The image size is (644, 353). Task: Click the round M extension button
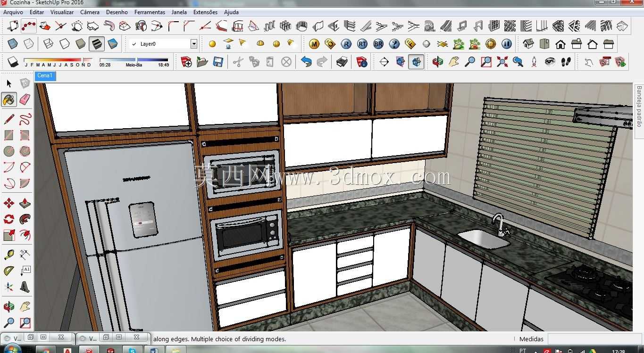click(314, 44)
